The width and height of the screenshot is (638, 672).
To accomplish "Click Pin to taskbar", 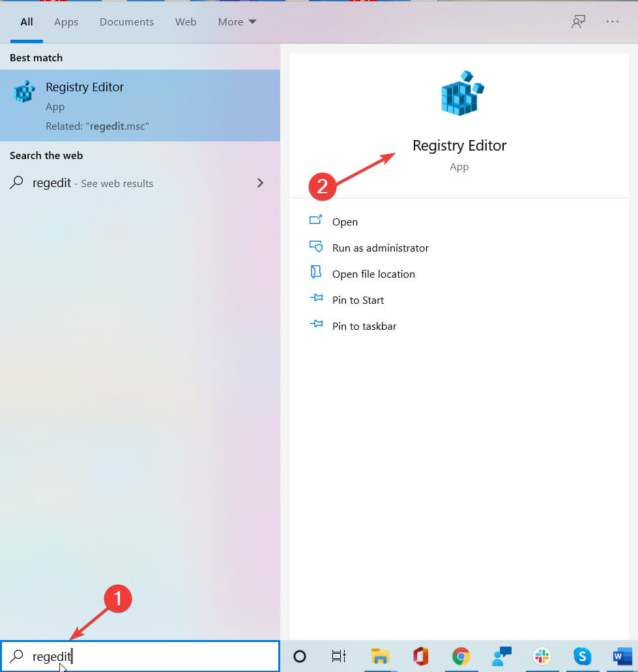I will click(364, 327).
